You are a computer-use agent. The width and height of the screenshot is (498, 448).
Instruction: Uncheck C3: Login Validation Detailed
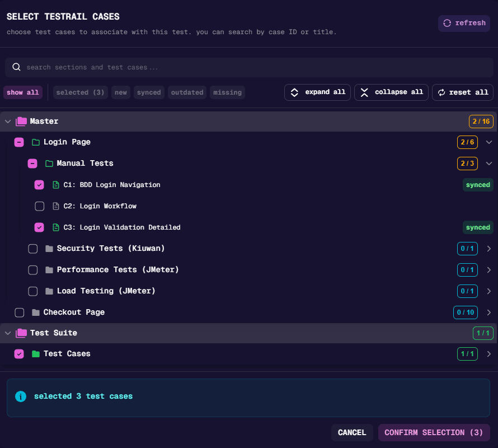click(x=39, y=227)
